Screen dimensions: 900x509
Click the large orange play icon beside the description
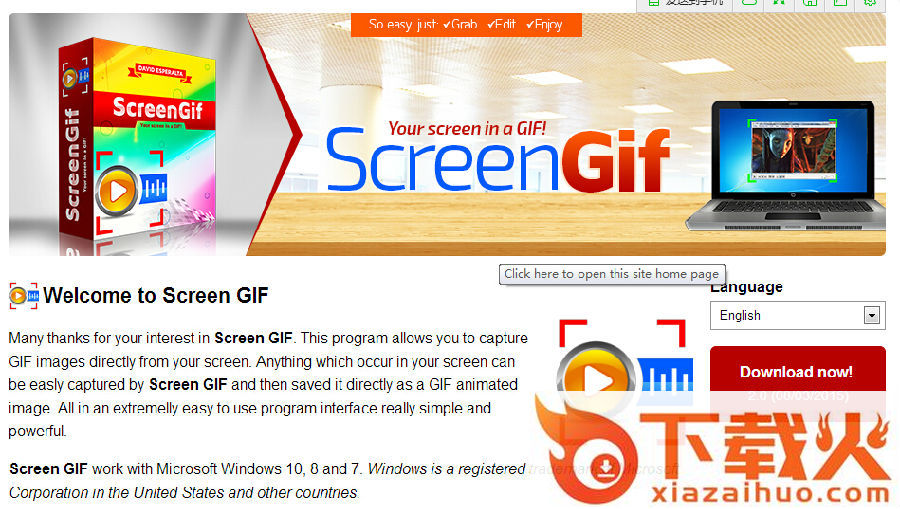click(597, 379)
